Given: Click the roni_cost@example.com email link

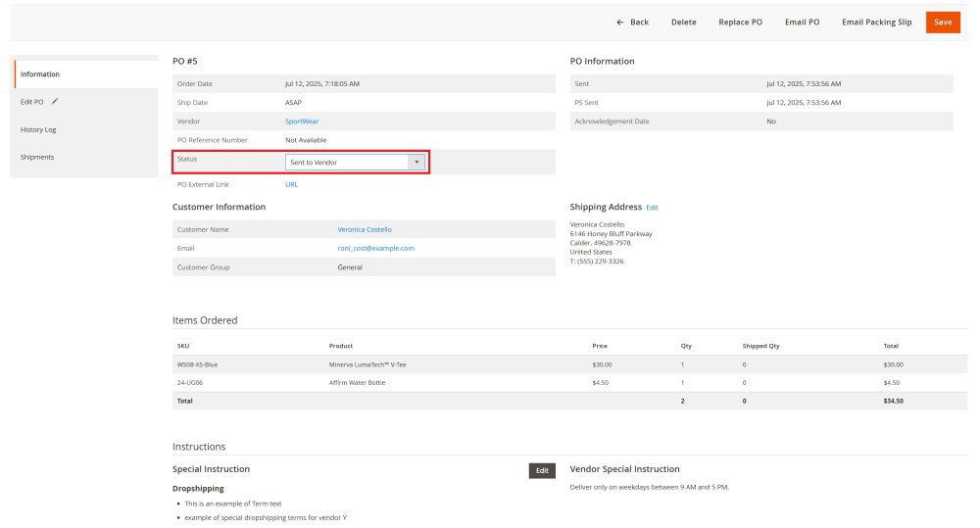Looking at the screenshot, I should 375,248.
